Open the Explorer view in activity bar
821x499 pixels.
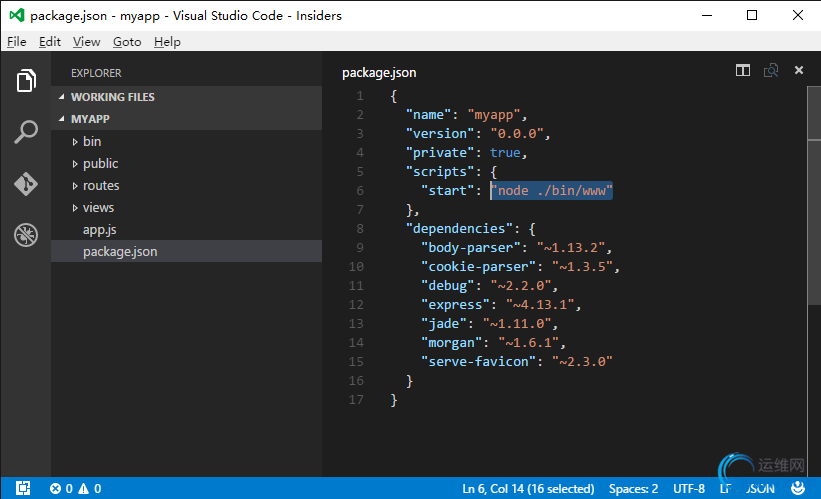(26, 81)
